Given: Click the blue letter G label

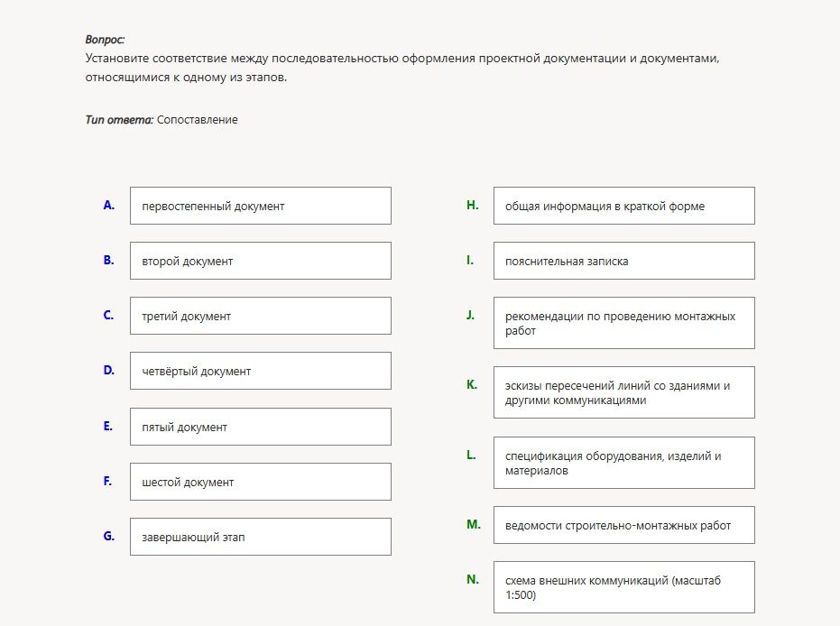Looking at the screenshot, I should tap(109, 536).
